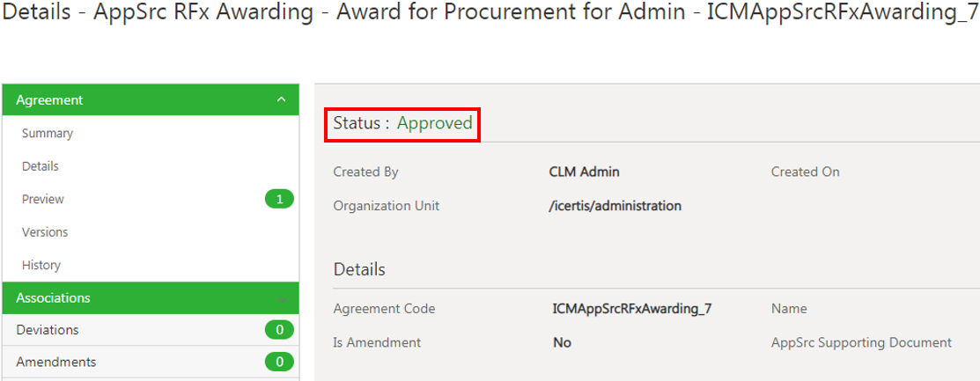
Task: Open Versions in the sidebar
Action: (44, 232)
